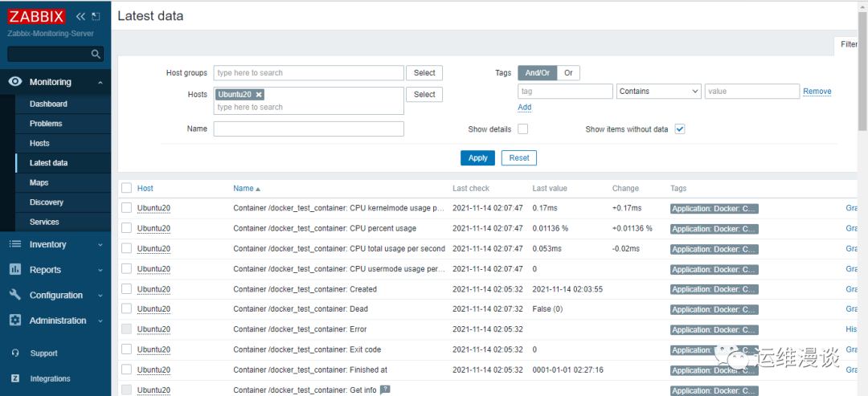Focus the tag value input field
This screenshot has height=396, width=868.
752,92
